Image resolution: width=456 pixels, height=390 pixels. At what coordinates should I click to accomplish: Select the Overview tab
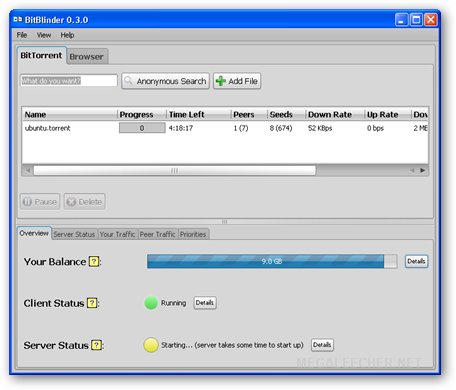point(34,233)
